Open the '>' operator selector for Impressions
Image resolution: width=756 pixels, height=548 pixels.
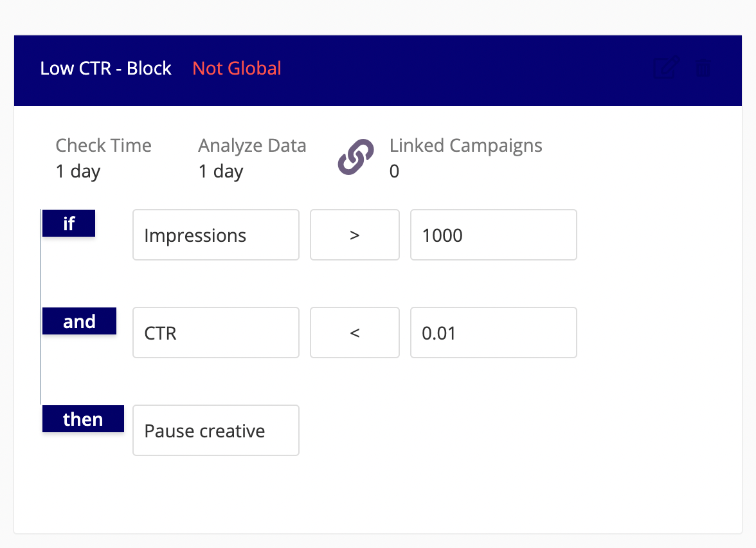pyautogui.click(x=354, y=235)
